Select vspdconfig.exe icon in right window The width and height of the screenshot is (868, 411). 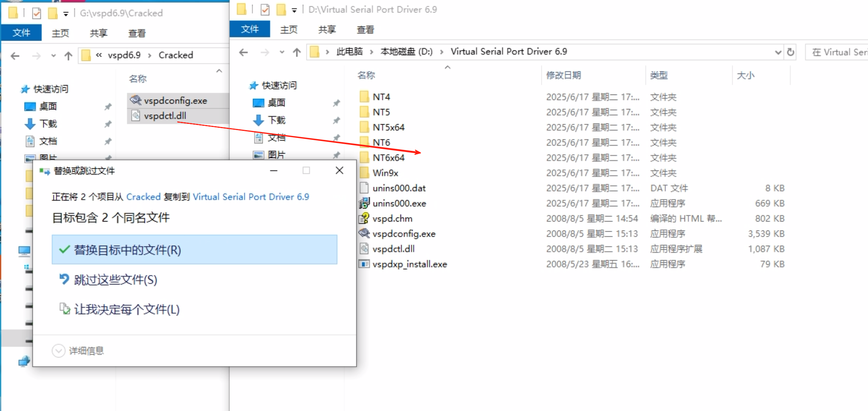[364, 234]
